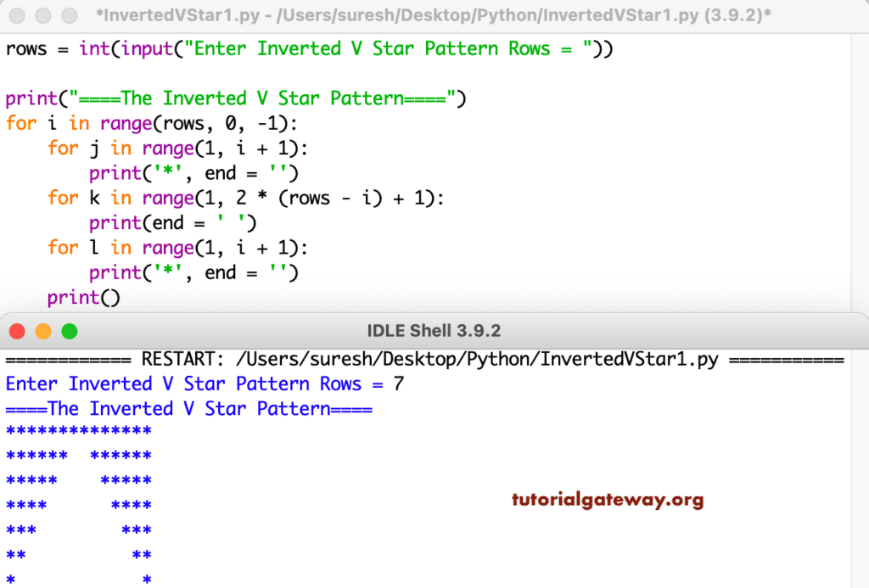The width and height of the screenshot is (869, 588).
Task: Select the IDLE Shell 3.9.2 title bar
Action: (434, 330)
